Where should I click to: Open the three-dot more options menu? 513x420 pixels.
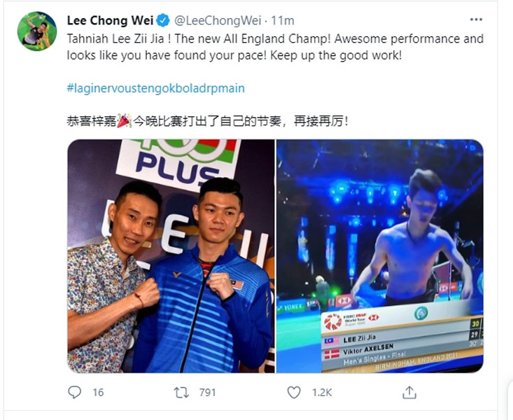click(476, 20)
